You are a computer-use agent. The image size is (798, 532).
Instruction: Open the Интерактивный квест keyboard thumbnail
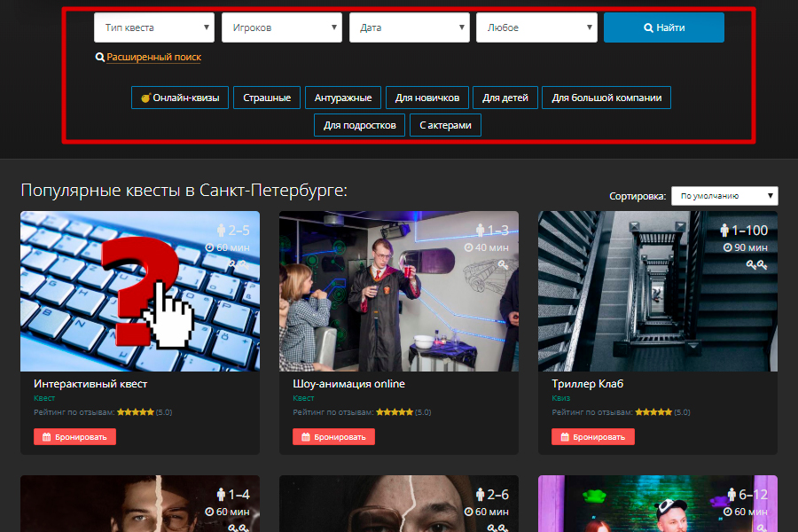click(x=140, y=291)
